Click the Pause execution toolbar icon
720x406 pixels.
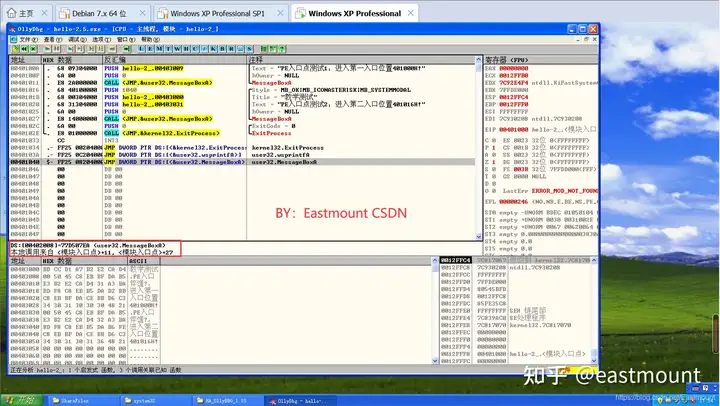(56, 49)
